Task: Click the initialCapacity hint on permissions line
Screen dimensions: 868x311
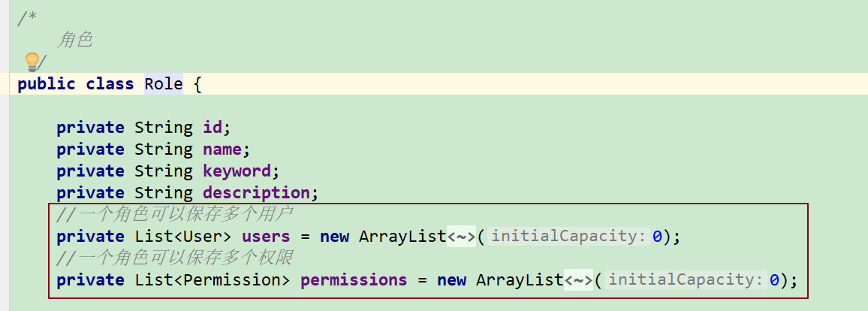Action: point(687,280)
